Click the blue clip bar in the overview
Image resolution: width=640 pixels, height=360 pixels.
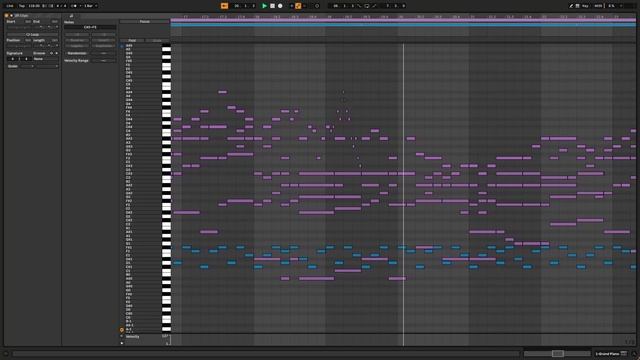pyautogui.click(x=403, y=25)
